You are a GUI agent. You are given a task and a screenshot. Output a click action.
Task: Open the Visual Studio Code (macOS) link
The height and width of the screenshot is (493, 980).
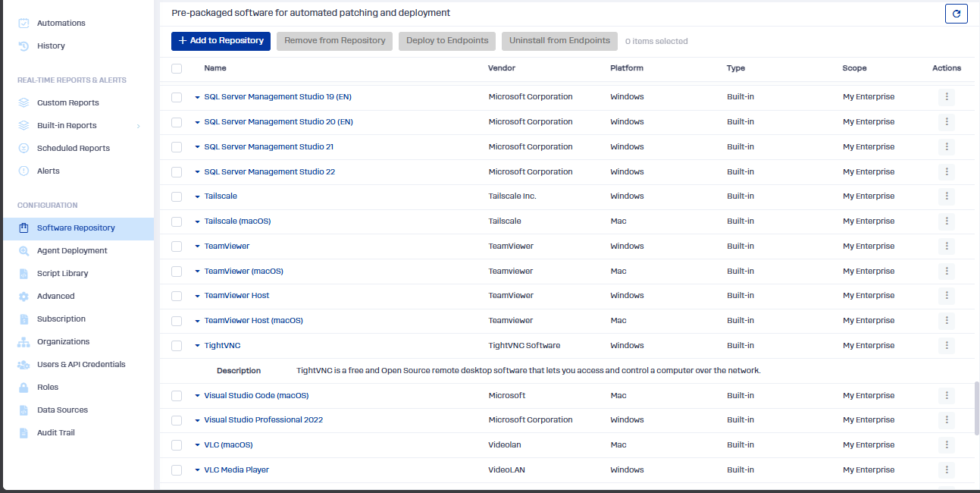tap(256, 396)
